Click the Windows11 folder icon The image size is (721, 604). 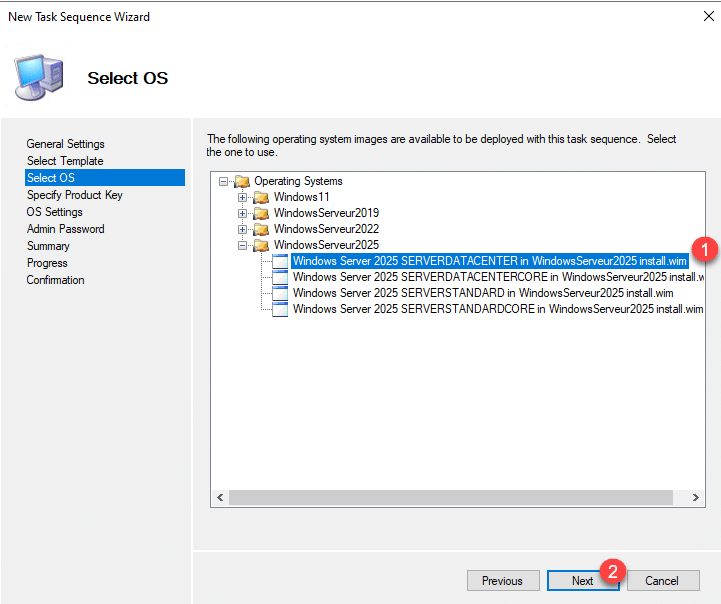[x=261, y=197]
